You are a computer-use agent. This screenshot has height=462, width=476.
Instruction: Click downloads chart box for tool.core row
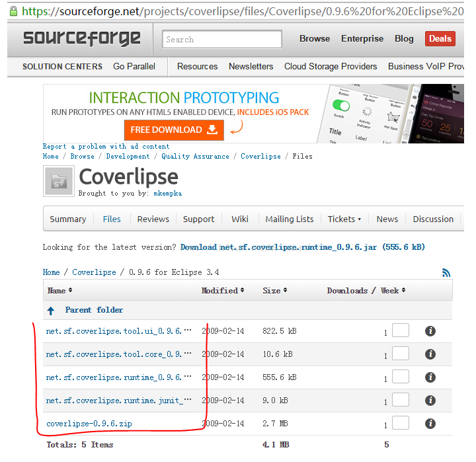[x=401, y=354]
